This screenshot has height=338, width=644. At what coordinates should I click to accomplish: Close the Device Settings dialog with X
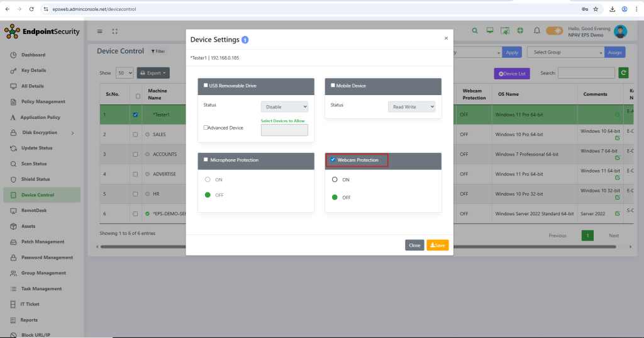pos(446,38)
